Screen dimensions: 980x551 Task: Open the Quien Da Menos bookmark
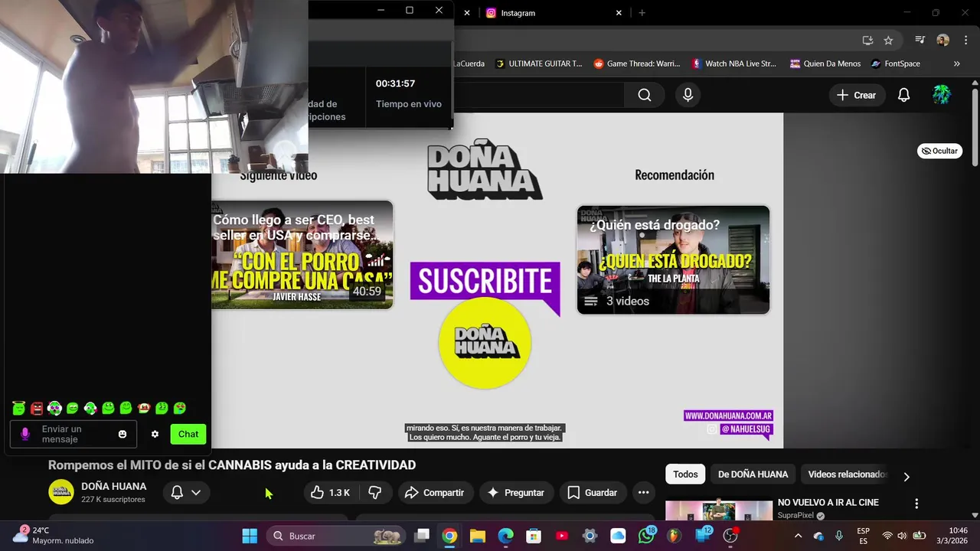tap(825, 64)
